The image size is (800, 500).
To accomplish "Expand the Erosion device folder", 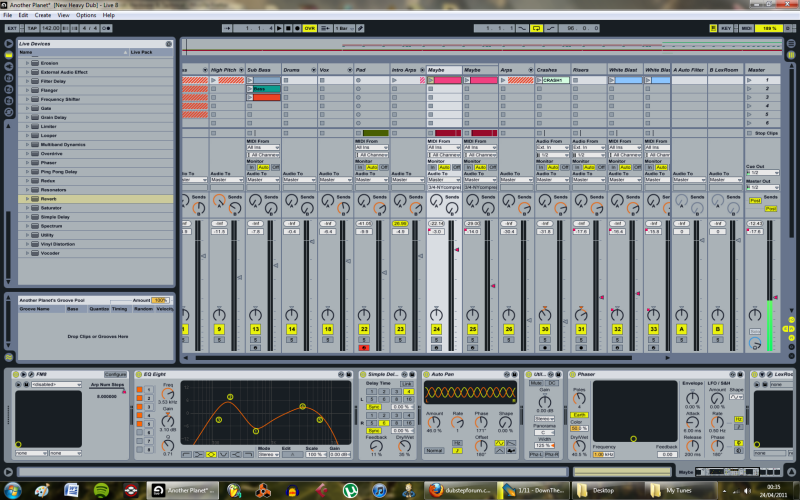I will coord(28,63).
